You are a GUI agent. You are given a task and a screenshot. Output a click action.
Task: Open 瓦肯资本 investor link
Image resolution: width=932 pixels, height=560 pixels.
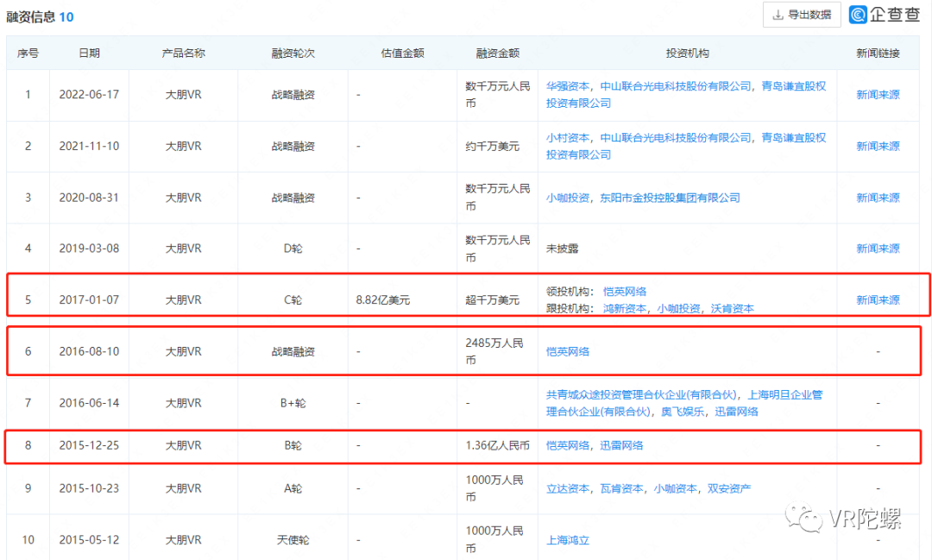[621, 488]
